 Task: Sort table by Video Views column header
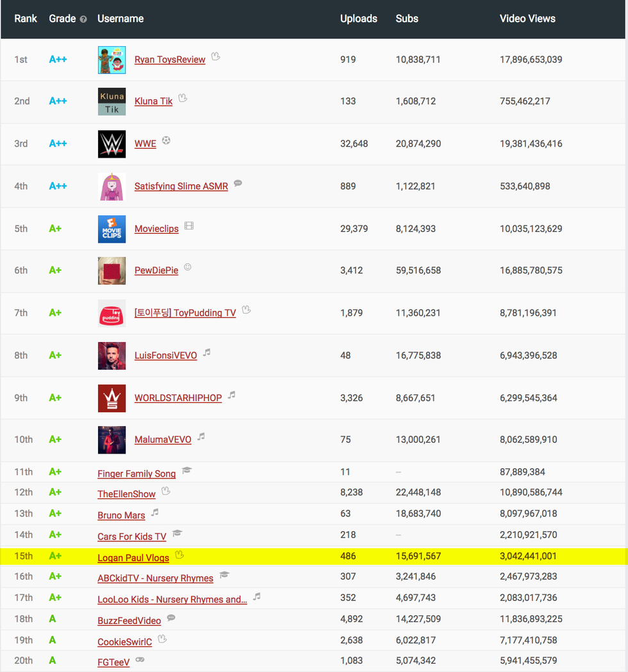click(527, 19)
